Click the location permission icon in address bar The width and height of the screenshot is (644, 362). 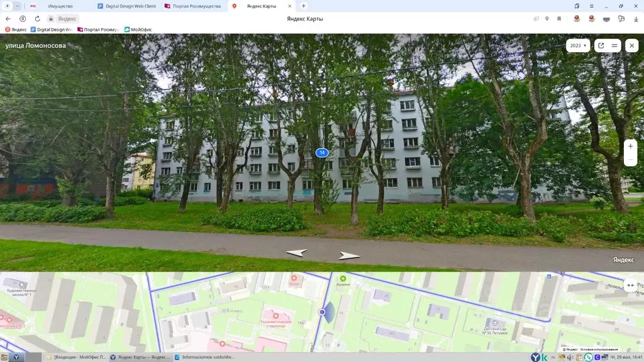point(547,19)
